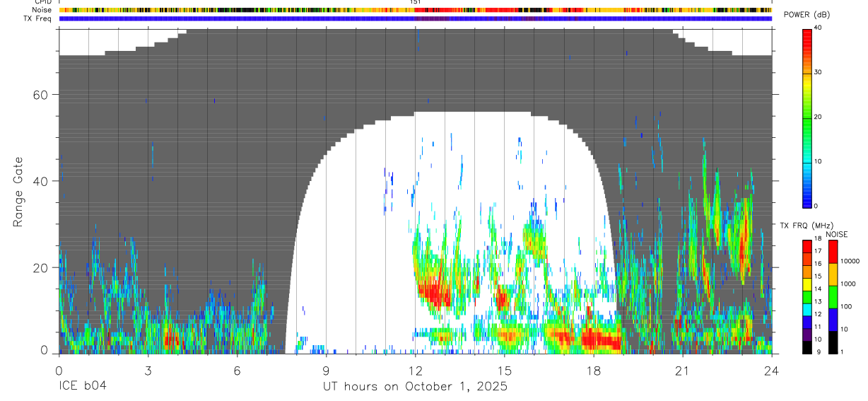The width and height of the screenshot is (868, 401).
Task: Click the 1000 label on the NOISE legend
Action: [848, 284]
